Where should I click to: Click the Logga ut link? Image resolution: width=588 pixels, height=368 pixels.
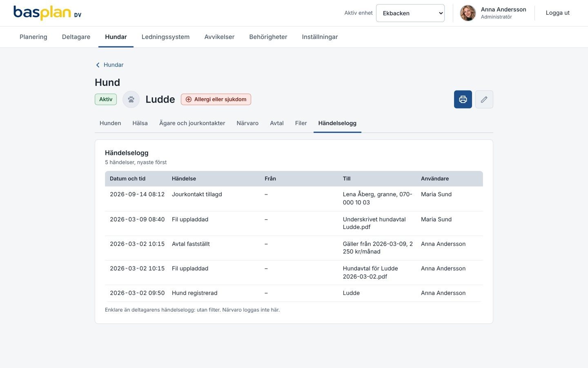557,13
